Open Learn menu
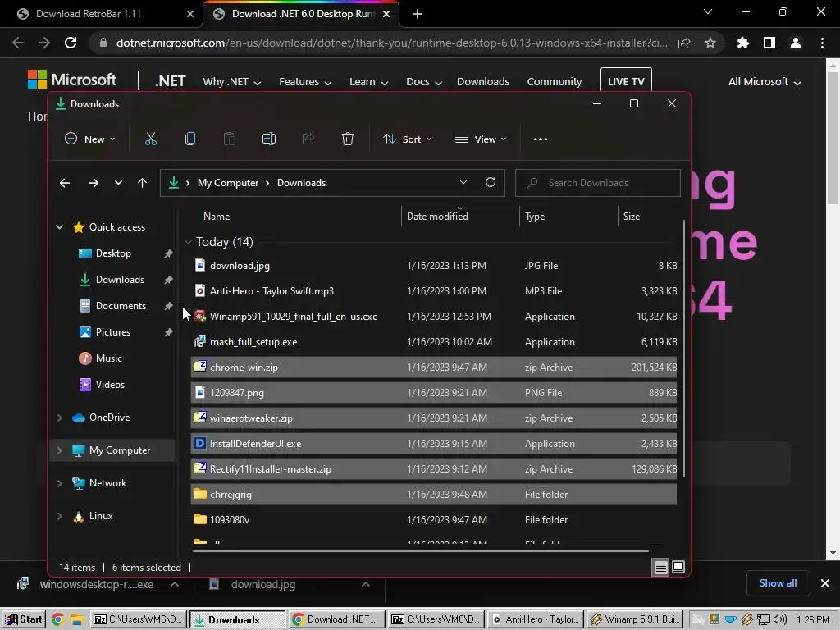 click(368, 82)
